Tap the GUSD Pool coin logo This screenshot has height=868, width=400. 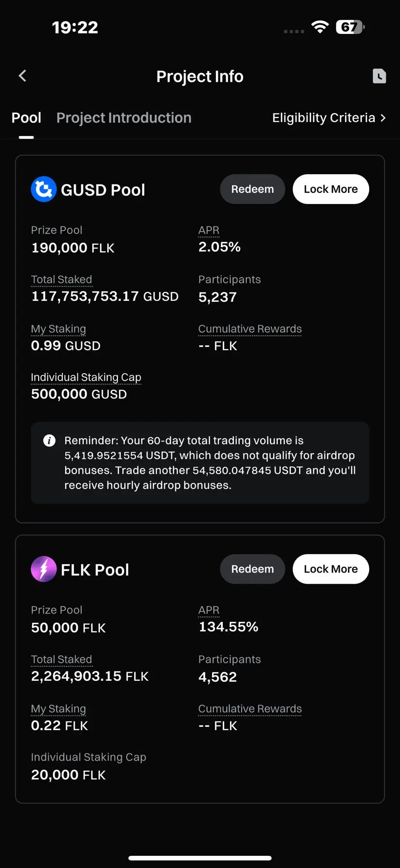click(43, 189)
